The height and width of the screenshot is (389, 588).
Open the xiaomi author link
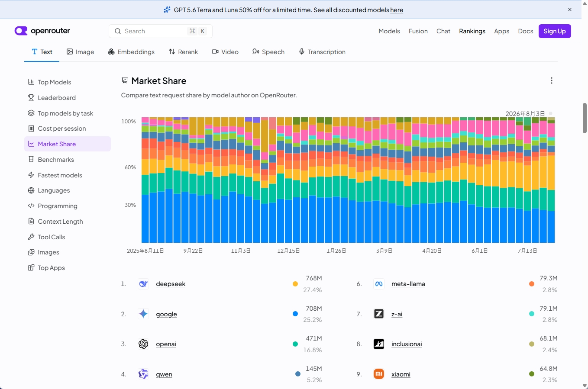[401, 374]
